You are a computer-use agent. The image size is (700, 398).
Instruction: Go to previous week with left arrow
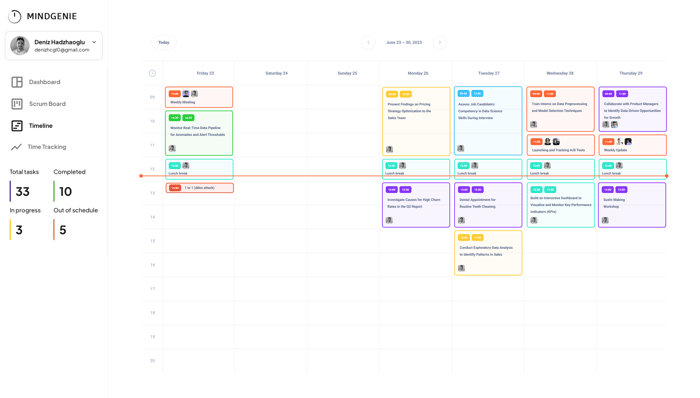368,42
